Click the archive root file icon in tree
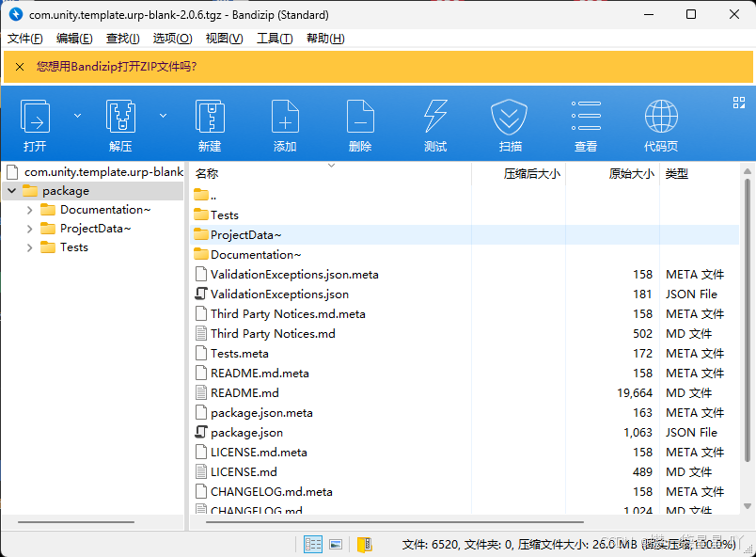 pos(12,171)
